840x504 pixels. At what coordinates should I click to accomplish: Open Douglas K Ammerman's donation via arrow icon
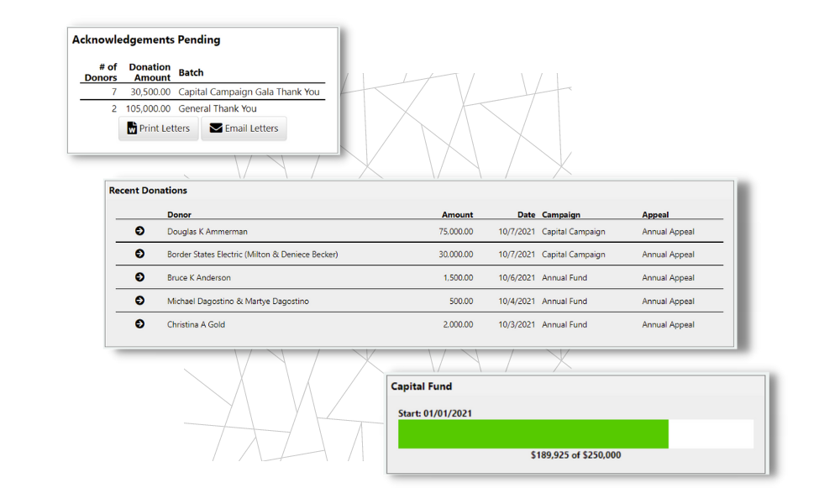(x=139, y=231)
